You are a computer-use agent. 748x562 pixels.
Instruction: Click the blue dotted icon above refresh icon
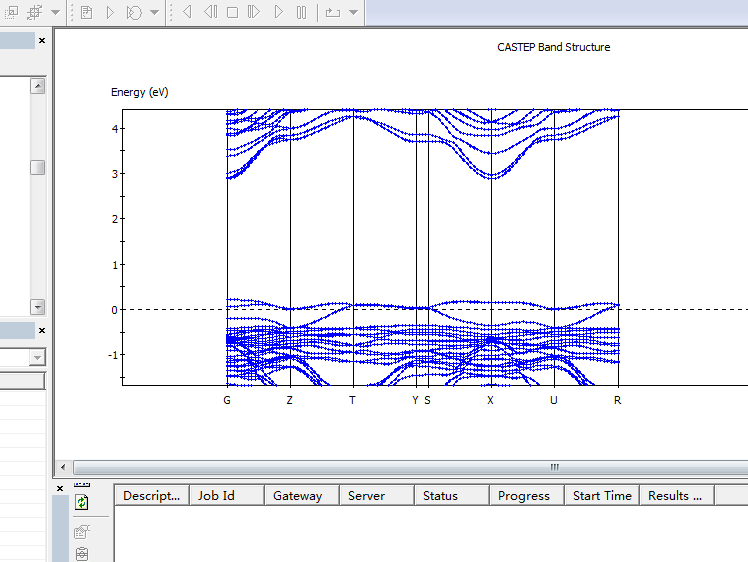[x=82, y=484]
